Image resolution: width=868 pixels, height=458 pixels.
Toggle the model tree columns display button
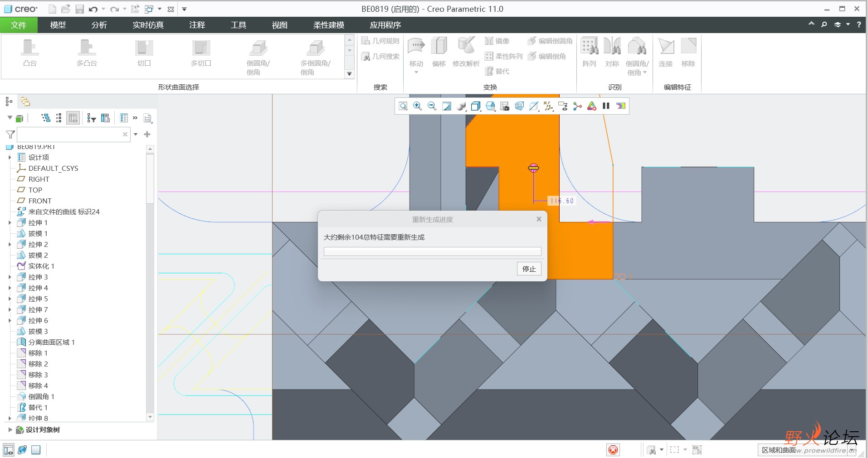point(73,118)
